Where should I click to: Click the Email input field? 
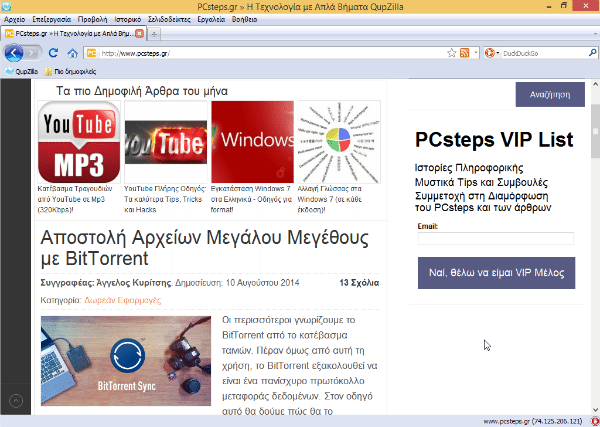[x=496, y=238]
